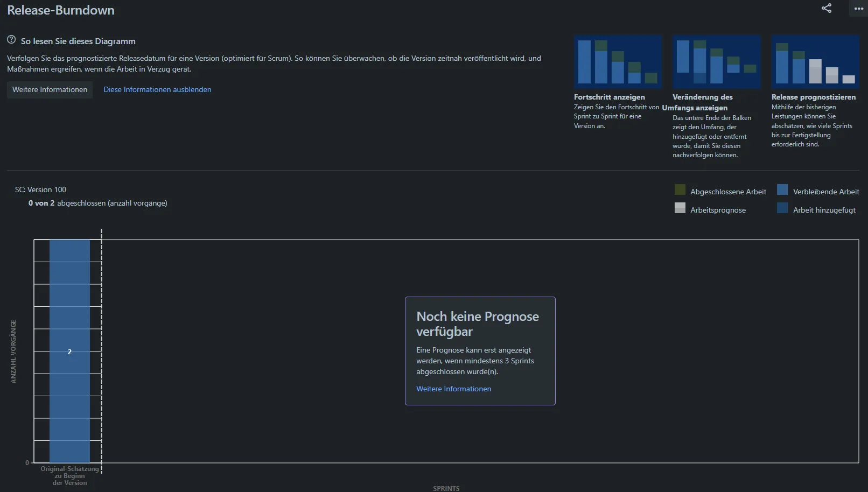The image size is (868, 492).
Task: Click '0 von 2 abgeschlossen' summary text
Action: (x=98, y=203)
